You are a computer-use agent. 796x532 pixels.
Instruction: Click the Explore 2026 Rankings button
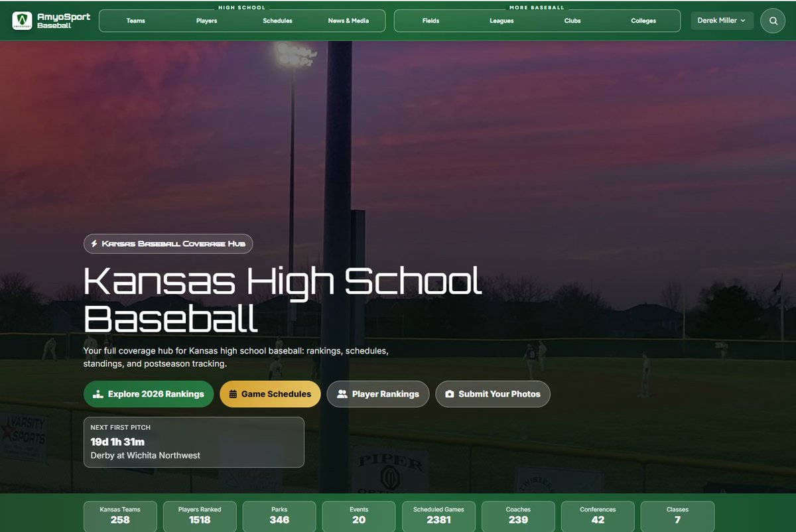point(148,394)
